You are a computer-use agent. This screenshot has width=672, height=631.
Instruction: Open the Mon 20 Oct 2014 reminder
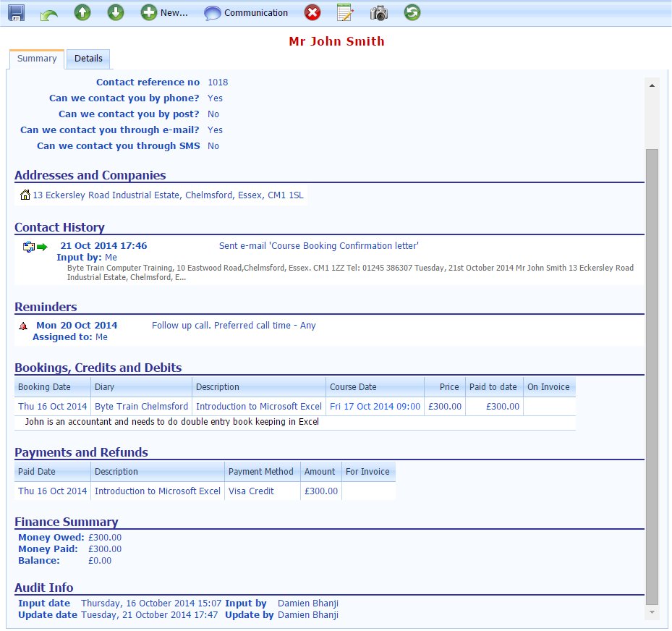tap(77, 326)
